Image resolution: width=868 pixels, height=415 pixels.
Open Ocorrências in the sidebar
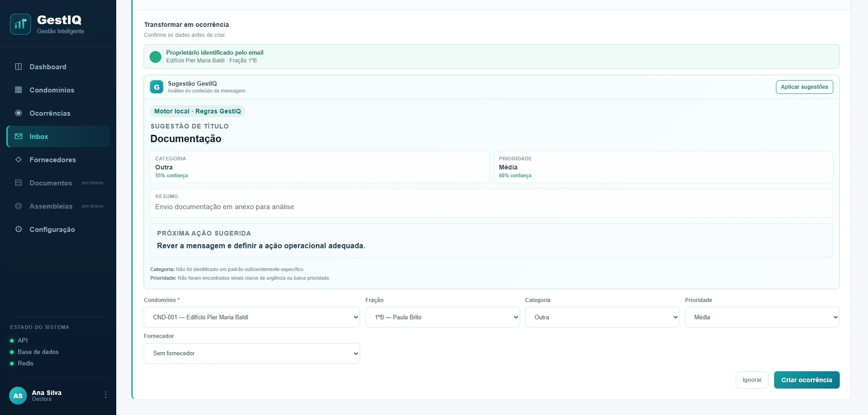coord(58,113)
